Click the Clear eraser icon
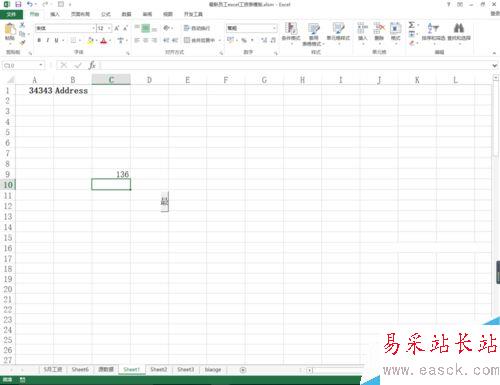 [x=412, y=43]
